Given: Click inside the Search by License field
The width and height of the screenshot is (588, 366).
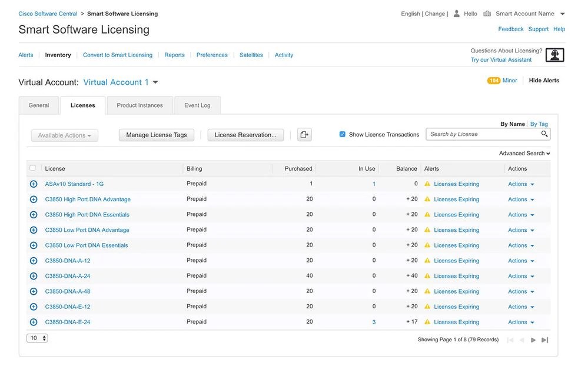Looking at the screenshot, I should coord(483,134).
